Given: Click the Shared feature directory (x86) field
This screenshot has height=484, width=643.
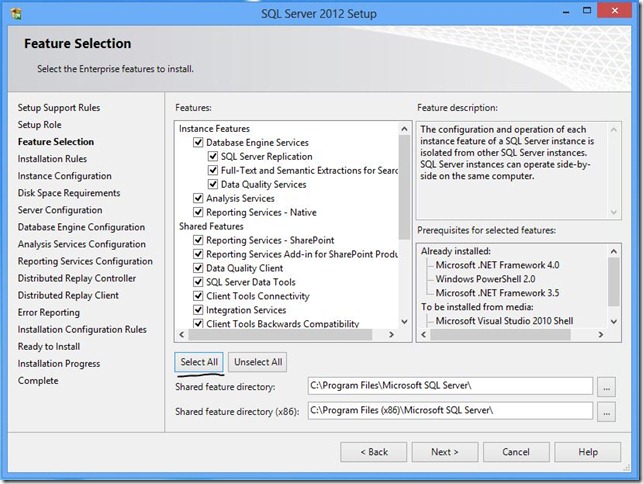Looking at the screenshot, I should pos(450,411).
